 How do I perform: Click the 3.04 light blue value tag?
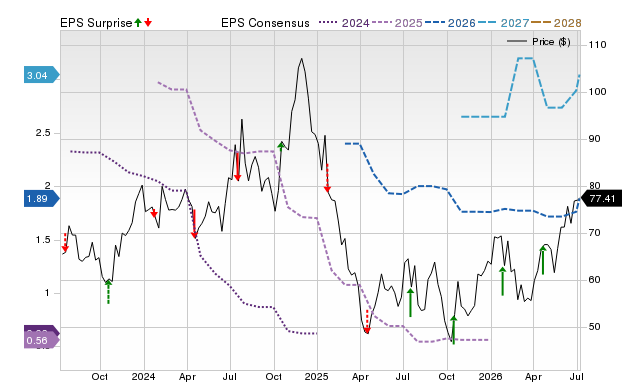[41, 75]
